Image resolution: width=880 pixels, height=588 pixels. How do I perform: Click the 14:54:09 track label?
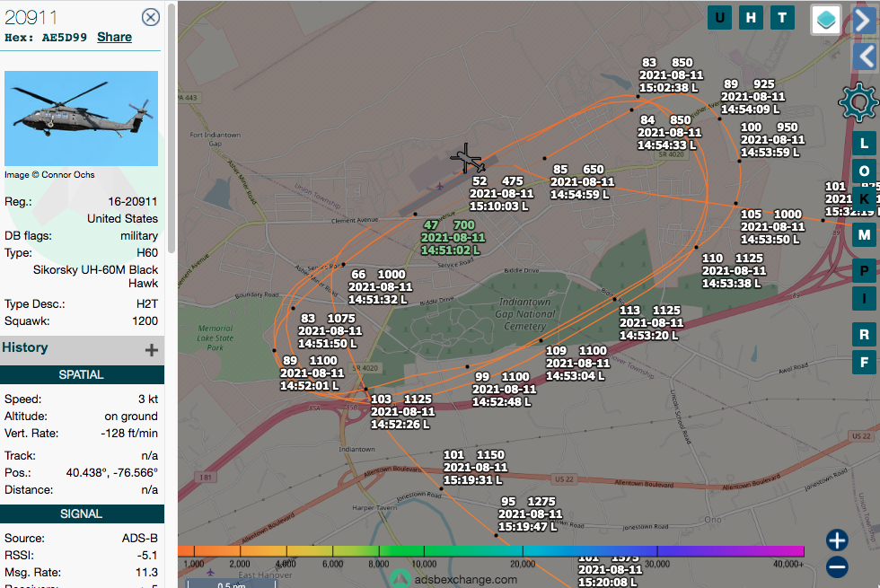752,97
